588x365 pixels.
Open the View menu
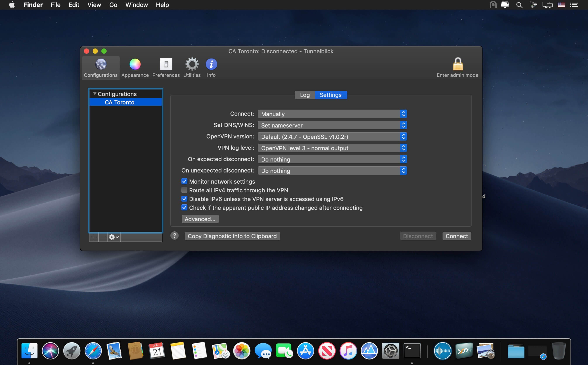pyautogui.click(x=94, y=5)
